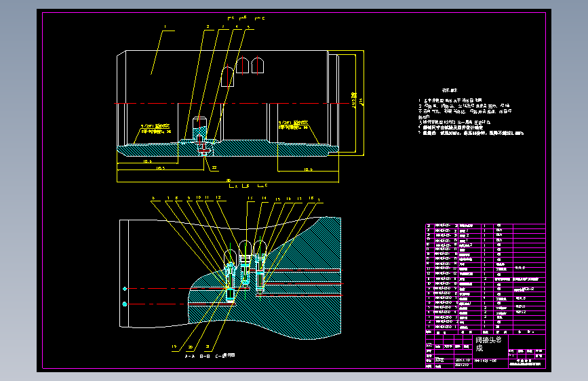
Task: Select balloon number 14 above the section view
Action: tap(264, 198)
